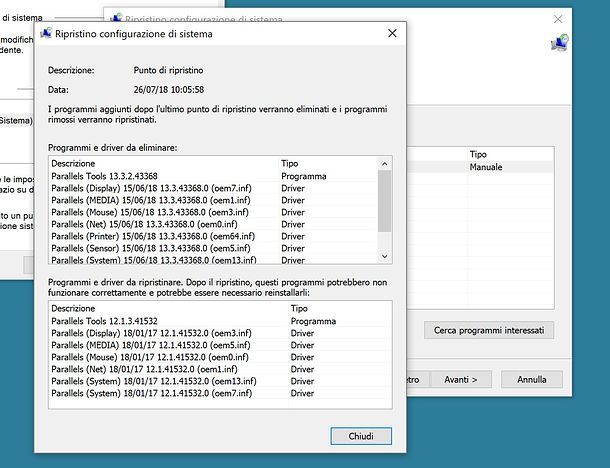Click Tipo column header in ripristinare list
Image resolution: width=610 pixels, height=468 pixels.
[x=340, y=308]
